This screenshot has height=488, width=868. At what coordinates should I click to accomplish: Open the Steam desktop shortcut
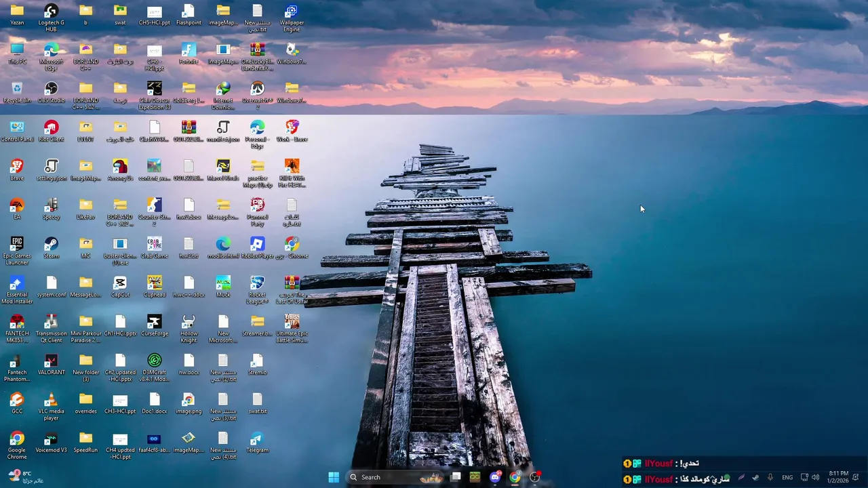(x=51, y=247)
